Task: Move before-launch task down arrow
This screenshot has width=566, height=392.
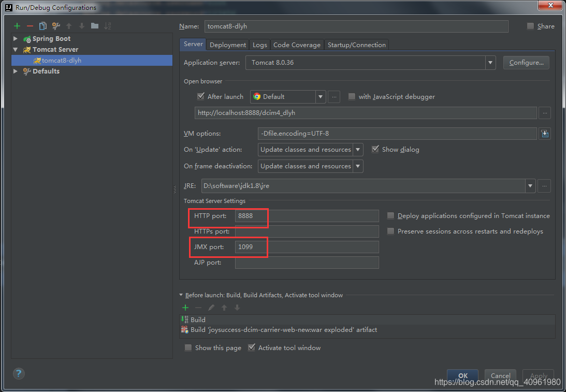Action: point(237,308)
